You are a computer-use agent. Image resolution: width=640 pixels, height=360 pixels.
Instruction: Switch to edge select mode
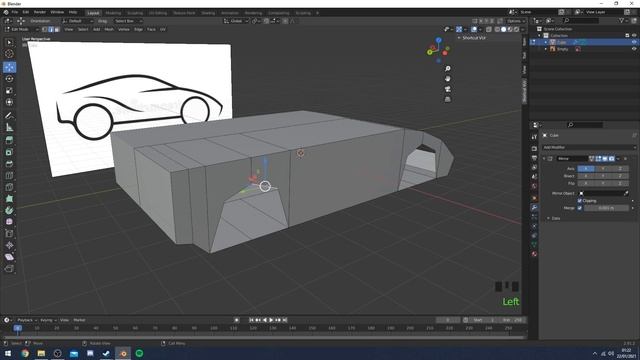51,29
